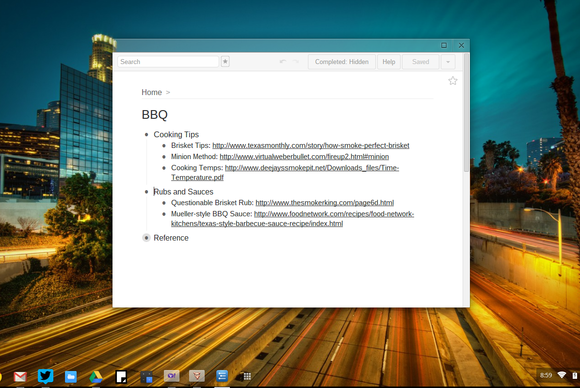580x388 pixels.
Task: Click the Mueller-style BBQ Sauce bullet
Action: (164, 214)
